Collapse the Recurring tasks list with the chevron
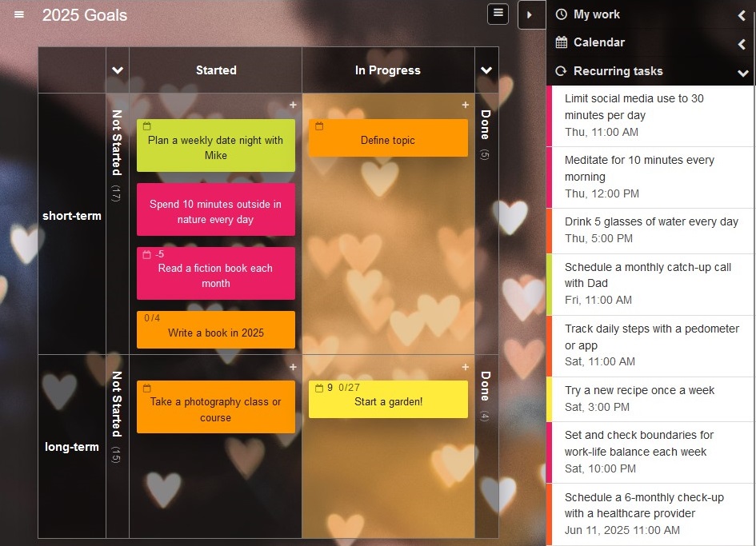Screen dimensions: 756x546 [x=742, y=72]
